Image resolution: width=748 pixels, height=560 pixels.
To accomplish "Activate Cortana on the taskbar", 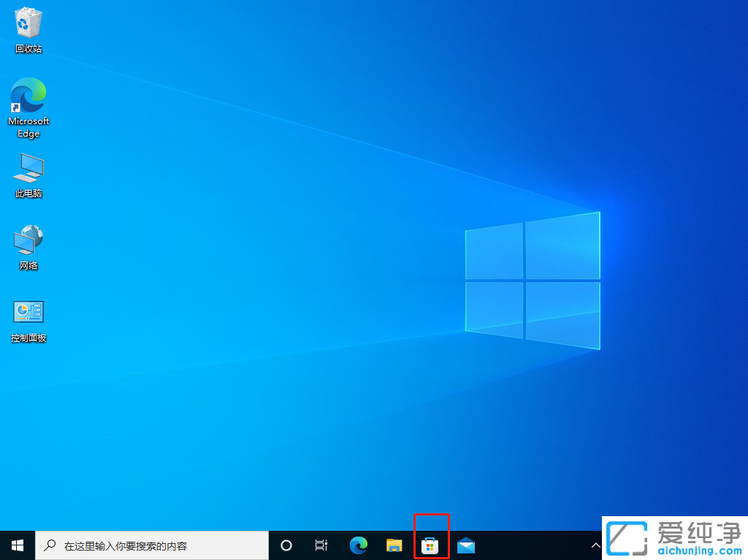I will tap(286, 545).
